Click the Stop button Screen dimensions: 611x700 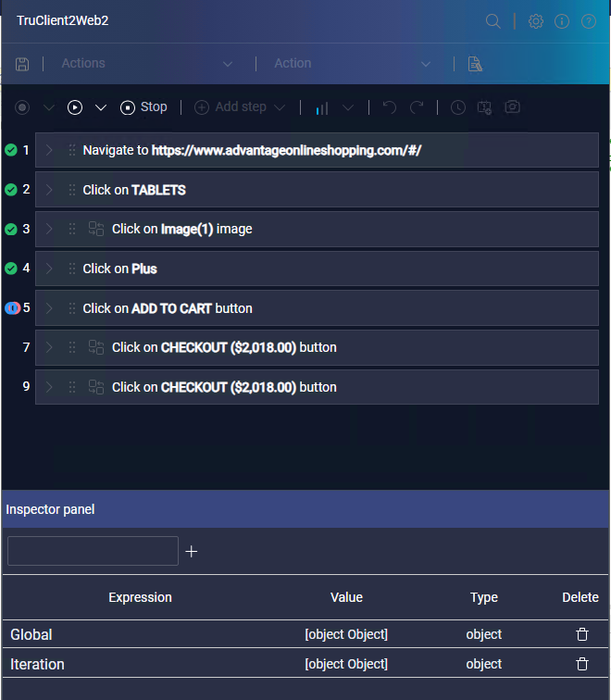[144, 107]
